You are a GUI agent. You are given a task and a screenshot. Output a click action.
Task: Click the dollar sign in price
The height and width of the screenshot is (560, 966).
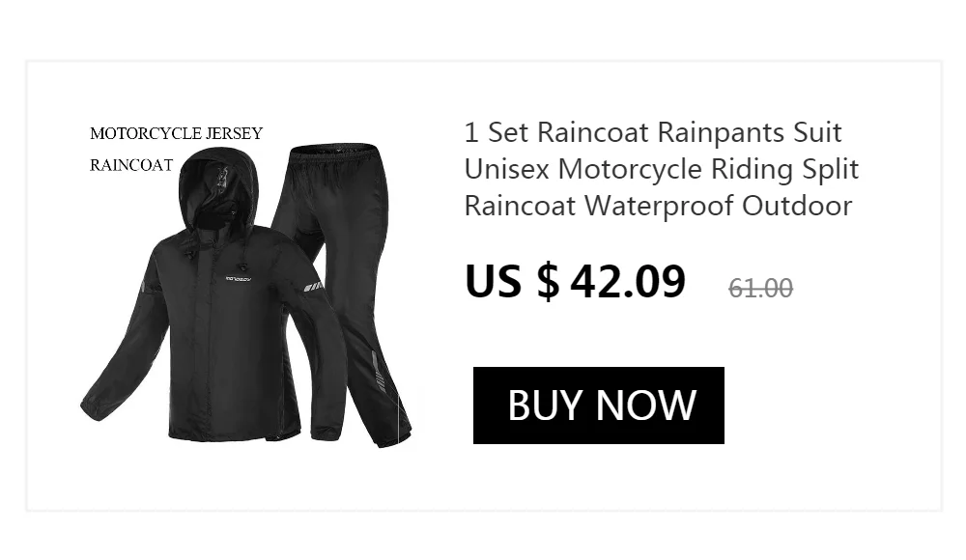[x=549, y=282]
